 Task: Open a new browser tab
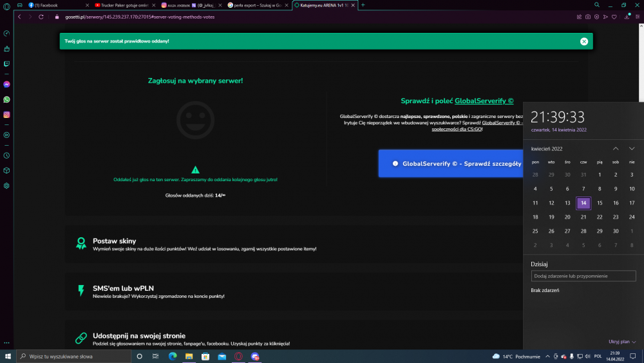[x=363, y=5]
